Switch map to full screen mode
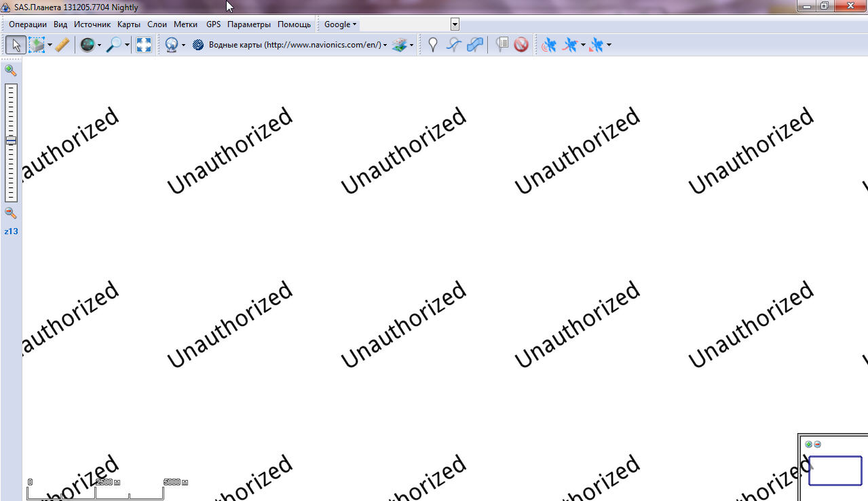Image resolution: width=868 pixels, height=501 pixels. point(144,45)
